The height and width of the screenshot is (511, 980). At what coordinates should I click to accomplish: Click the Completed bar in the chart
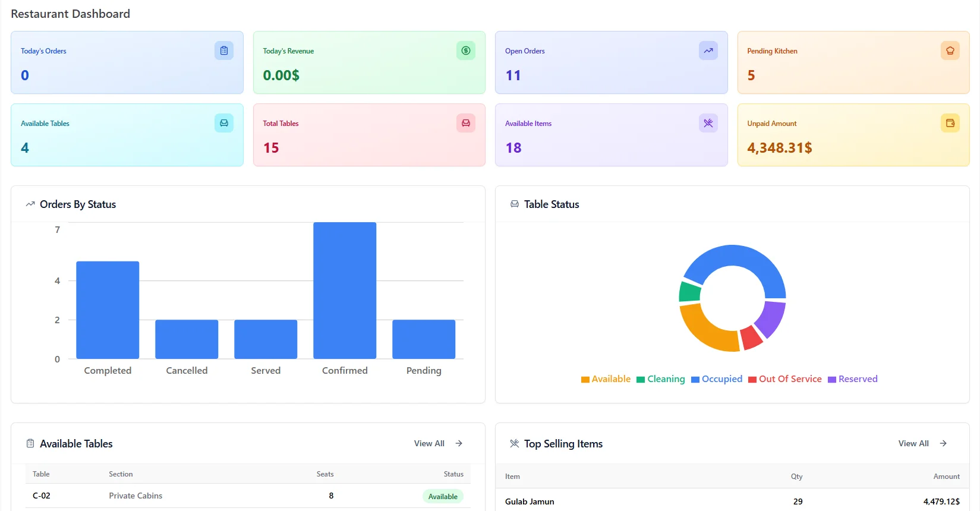tap(108, 310)
